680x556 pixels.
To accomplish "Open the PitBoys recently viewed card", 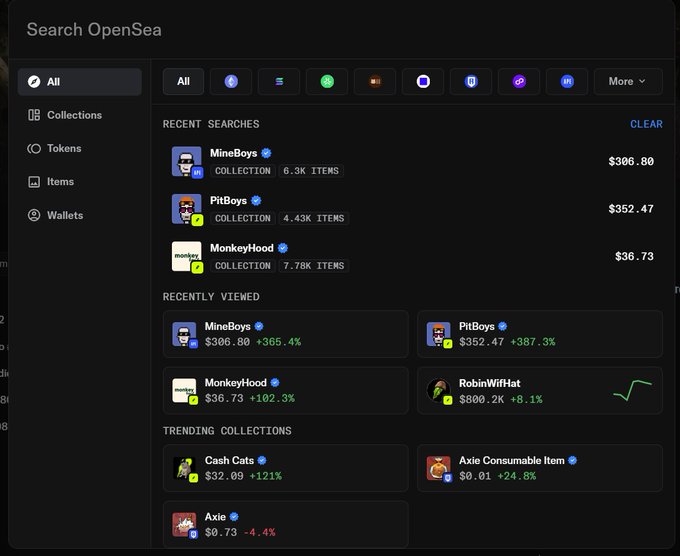I will pos(540,334).
